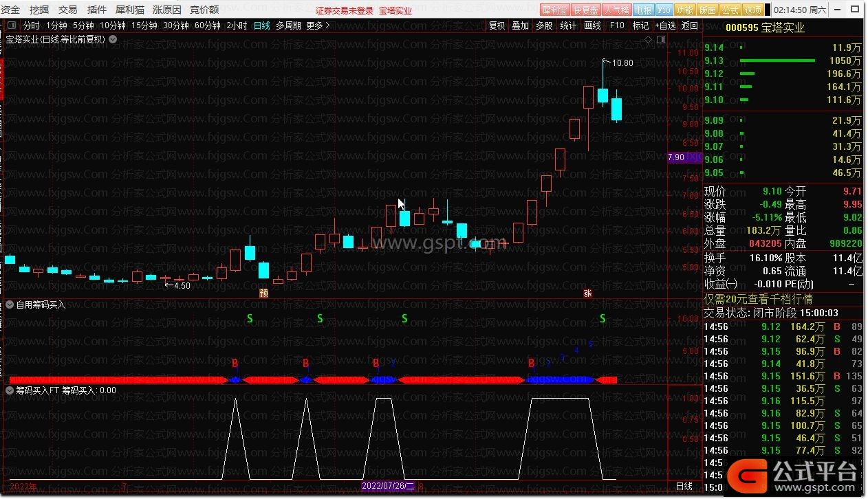Image resolution: width=868 pixels, height=499 pixels.
Task: Switch to the 2小时 period tab
Action: 237,25
